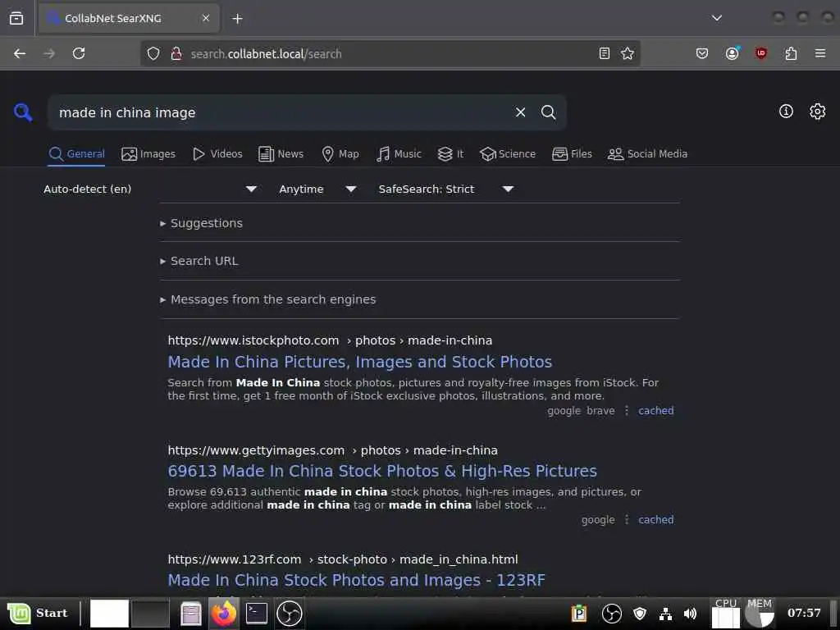Launch Firefox from the taskbar
The width and height of the screenshot is (840, 630).
pyautogui.click(x=223, y=613)
